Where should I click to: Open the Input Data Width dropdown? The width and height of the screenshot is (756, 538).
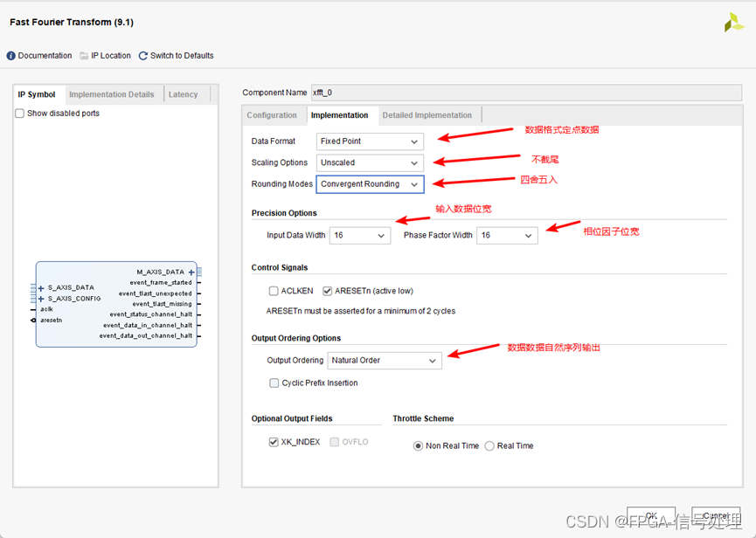tap(360, 236)
